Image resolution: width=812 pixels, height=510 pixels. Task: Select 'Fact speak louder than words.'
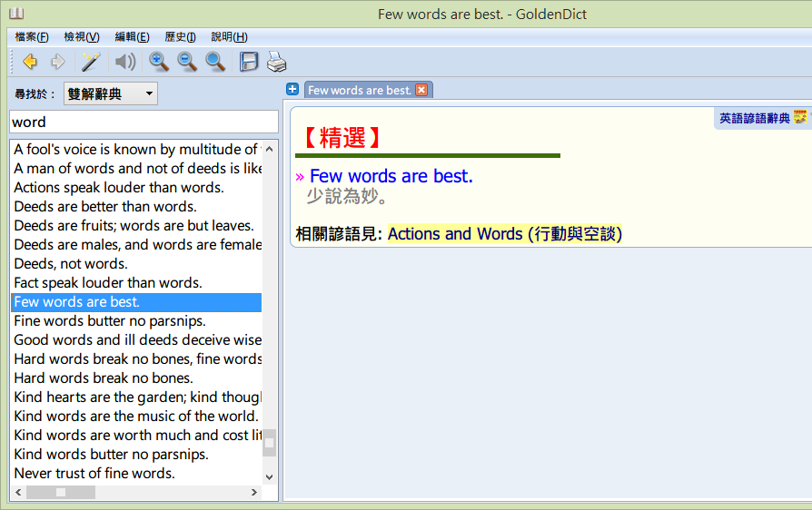click(x=136, y=283)
